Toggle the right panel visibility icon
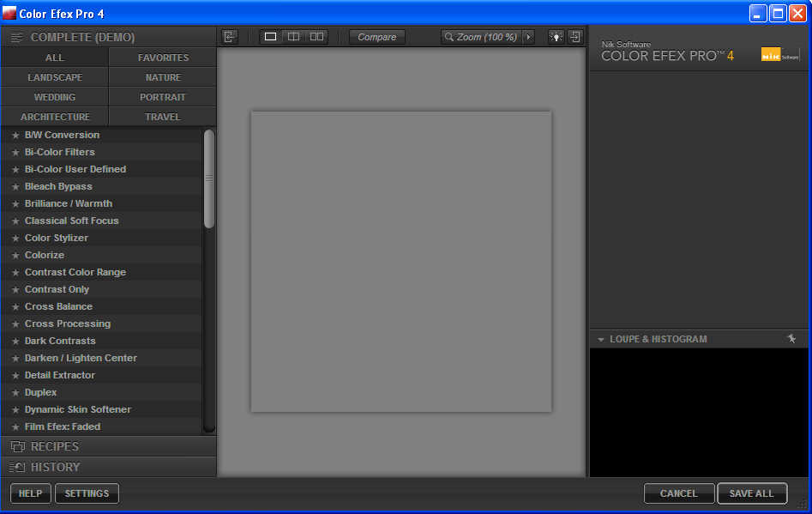The width and height of the screenshot is (812, 514). click(575, 37)
